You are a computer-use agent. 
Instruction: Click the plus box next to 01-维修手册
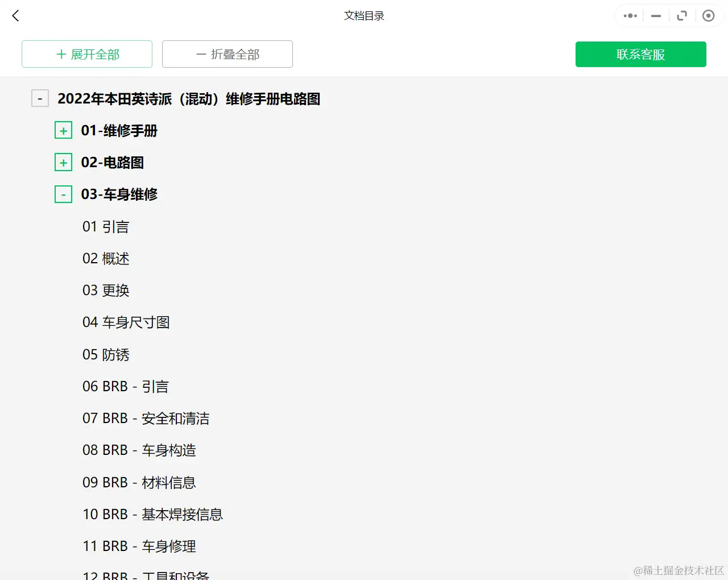(x=63, y=130)
